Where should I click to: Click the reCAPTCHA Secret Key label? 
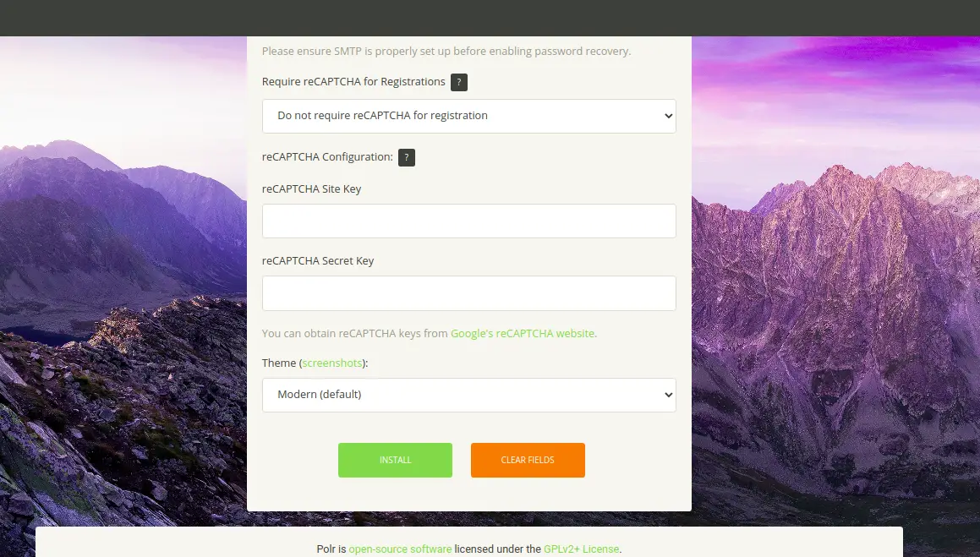tap(317, 261)
